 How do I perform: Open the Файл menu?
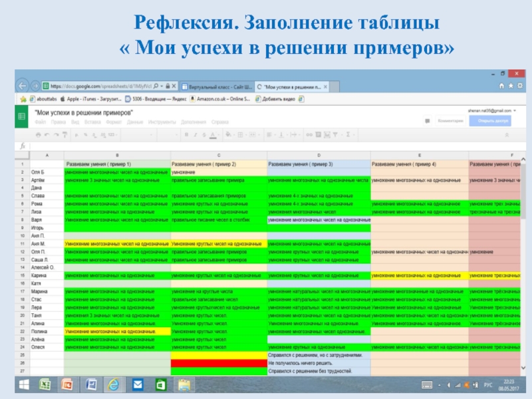coord(40,122)
